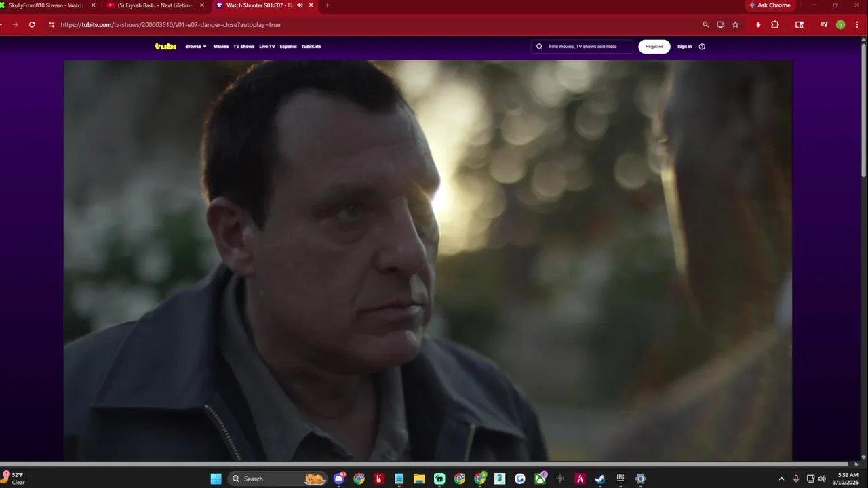Open the Tubi Kids section

pos(311,47)
